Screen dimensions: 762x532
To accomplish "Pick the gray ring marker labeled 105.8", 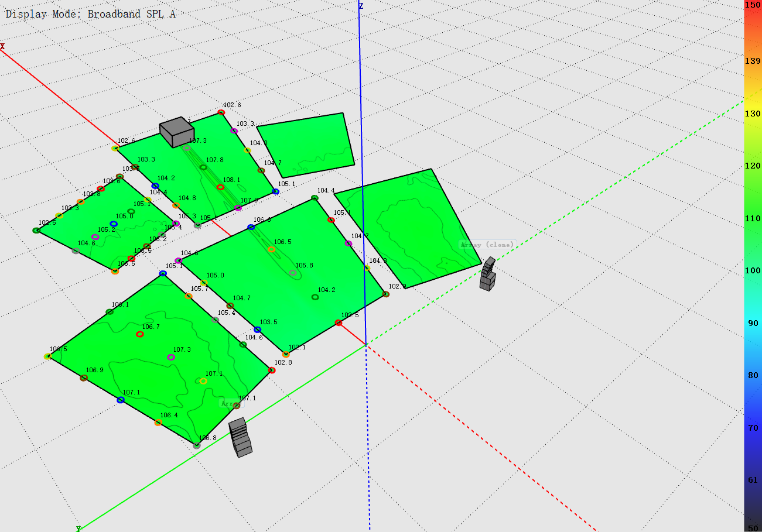I will point(293,273).
